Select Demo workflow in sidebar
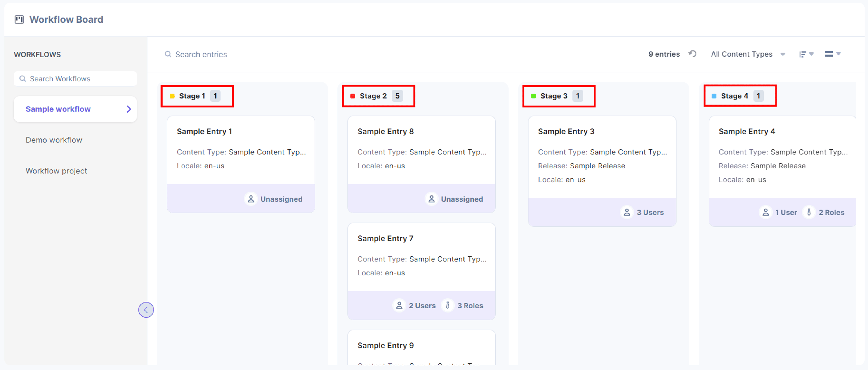868x370 pixels. (x=54, y=140)
